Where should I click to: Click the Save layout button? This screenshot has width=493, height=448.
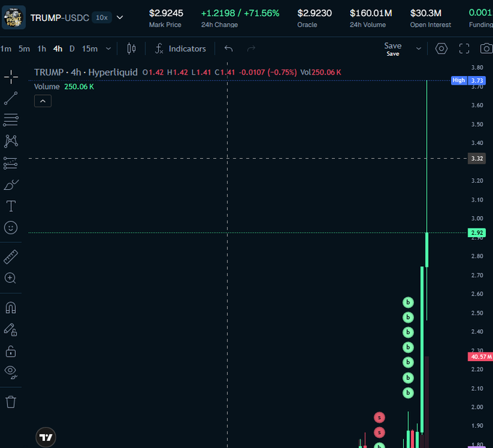pyautogui.click(x=393, y=49)
